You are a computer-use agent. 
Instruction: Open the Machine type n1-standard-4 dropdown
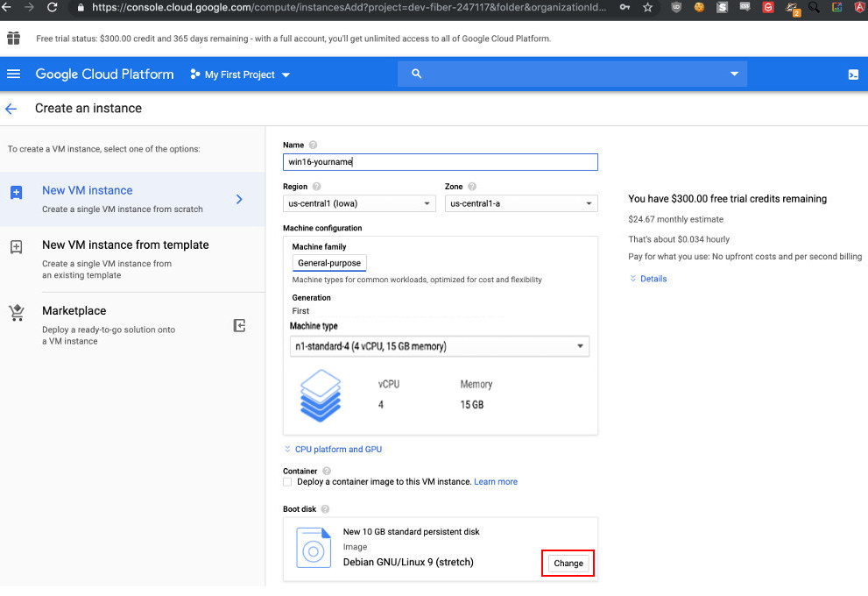(x=440, y=346)
